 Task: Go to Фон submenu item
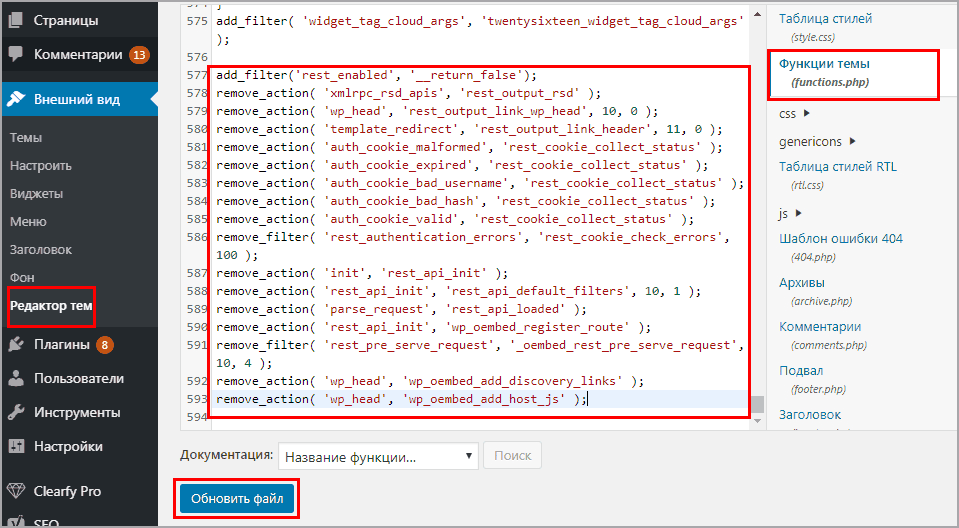click(x=22, y=278)
